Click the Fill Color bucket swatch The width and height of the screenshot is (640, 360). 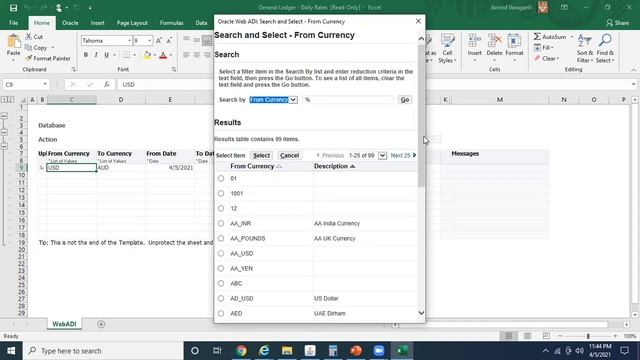point(147,55)
